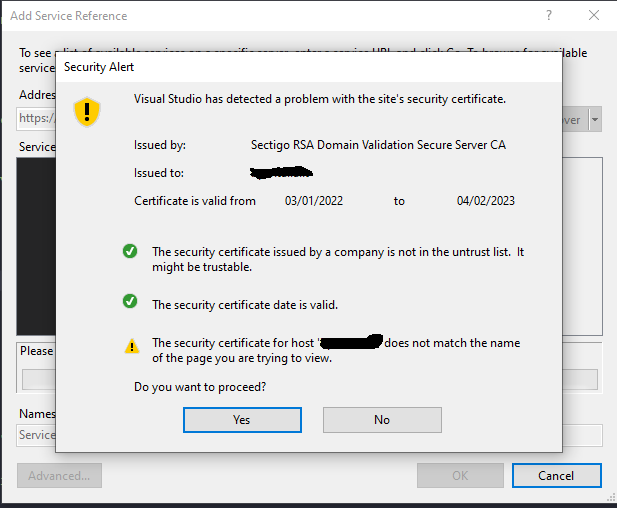Click the 'Issued to:' label
The width and height of the screenshot is (619, 511).
tap(159, 173)
